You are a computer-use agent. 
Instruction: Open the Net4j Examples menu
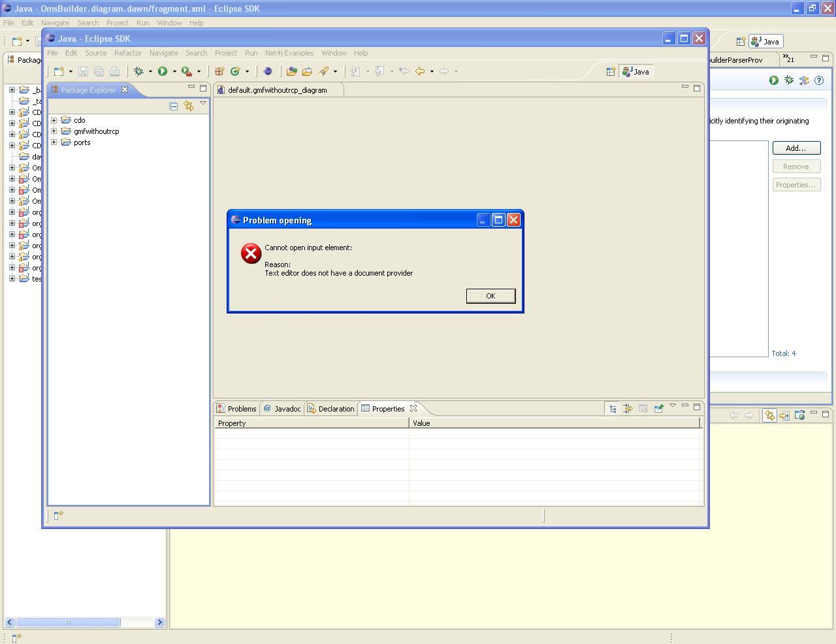pyautogui.click(x=289, y=53)
